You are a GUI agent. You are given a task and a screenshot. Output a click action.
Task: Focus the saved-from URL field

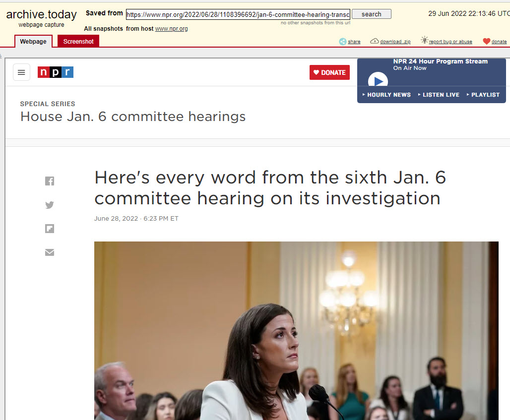[x=238, y=14]
